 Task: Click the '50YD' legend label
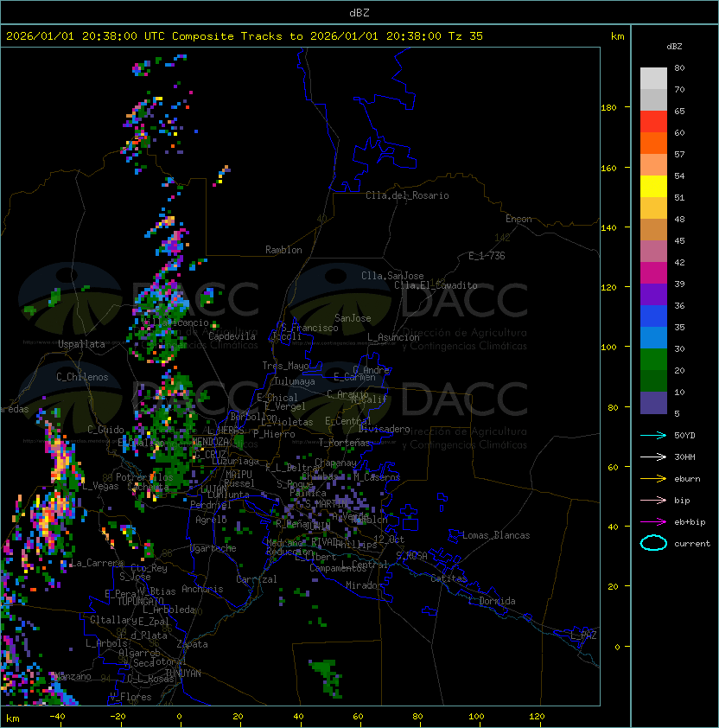click(684, 436)
